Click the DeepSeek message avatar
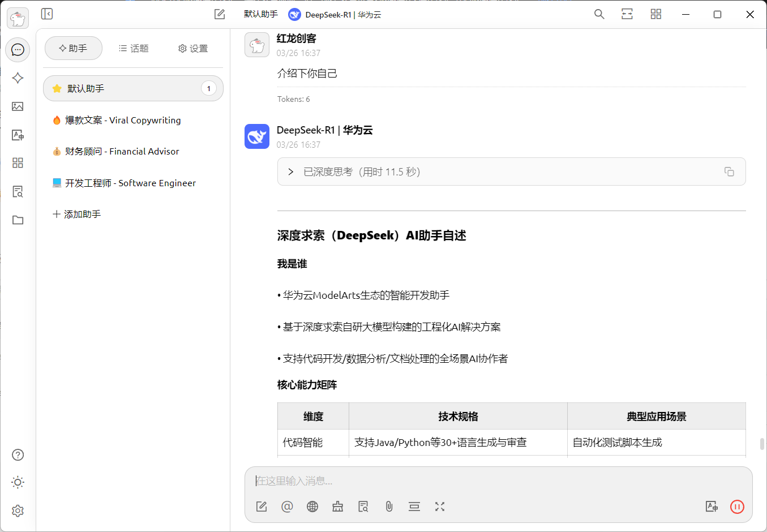Image resolution: width=767 pixels, height=532 pixels. 257,136
